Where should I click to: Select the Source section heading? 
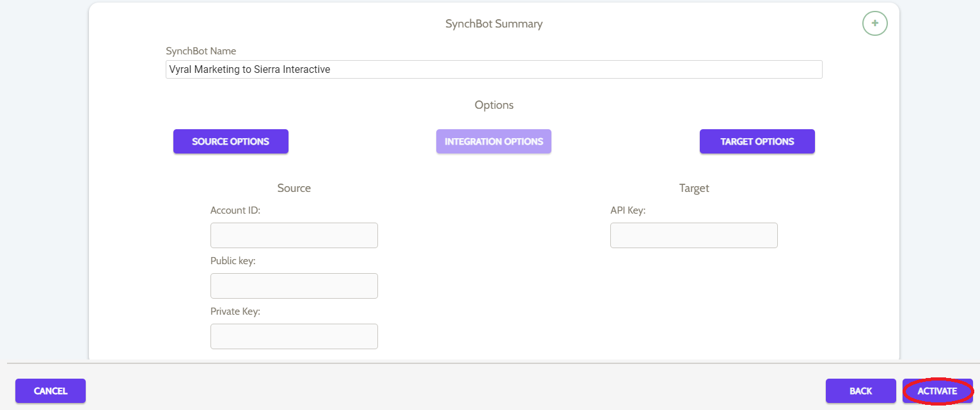[x=294, y=188]
